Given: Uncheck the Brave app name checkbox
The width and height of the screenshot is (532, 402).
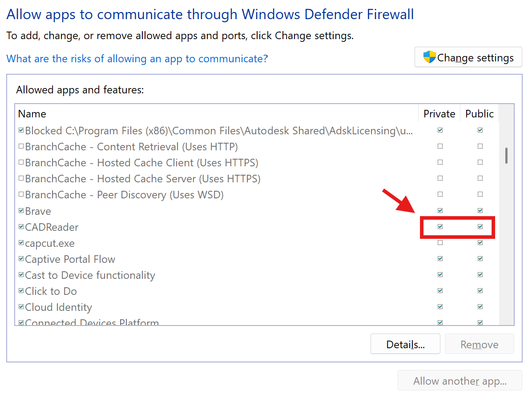Looking at the screenshot, I should (x=21, y=211).
